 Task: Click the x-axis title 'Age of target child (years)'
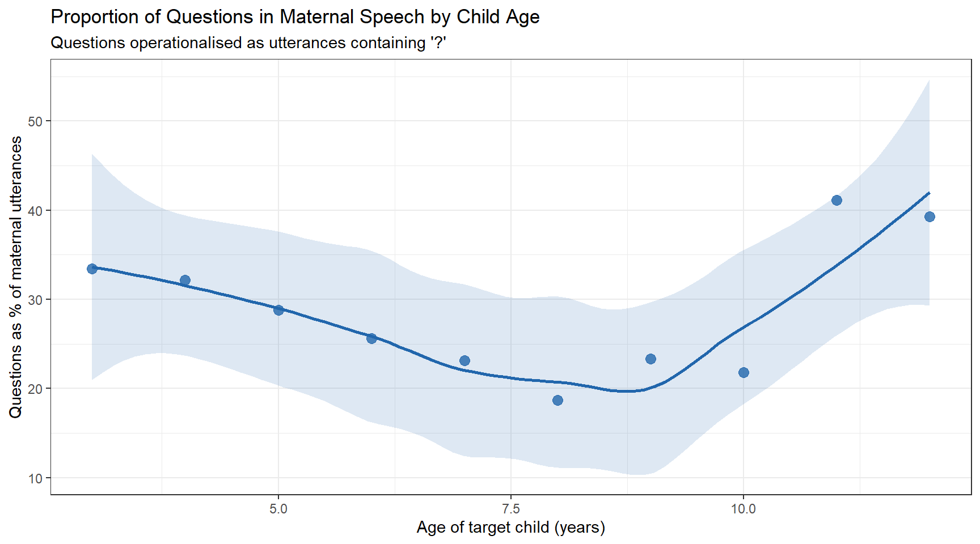click(511, 528)
